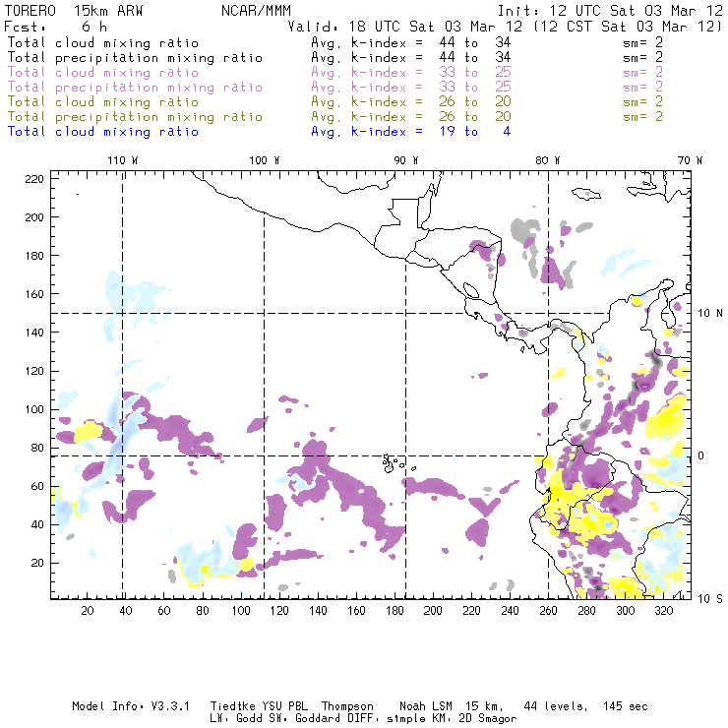Click the 'TORERO 15km ARW' title text
728x728 pixels.
click(74, 11)
